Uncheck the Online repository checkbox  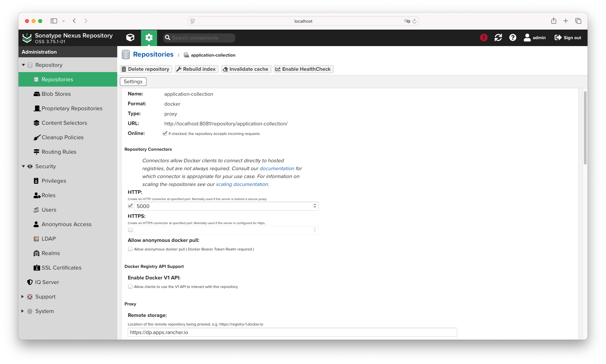(x=165, y=133)
